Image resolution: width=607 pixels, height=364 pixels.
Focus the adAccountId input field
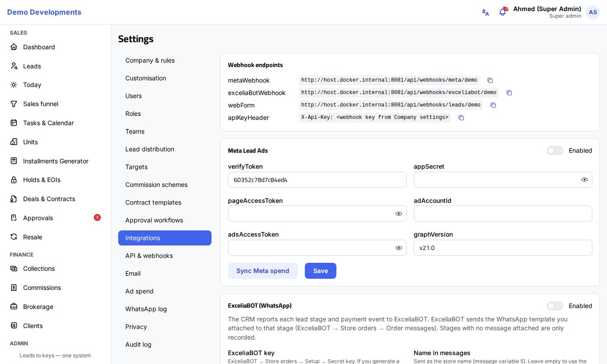[503, 214]
